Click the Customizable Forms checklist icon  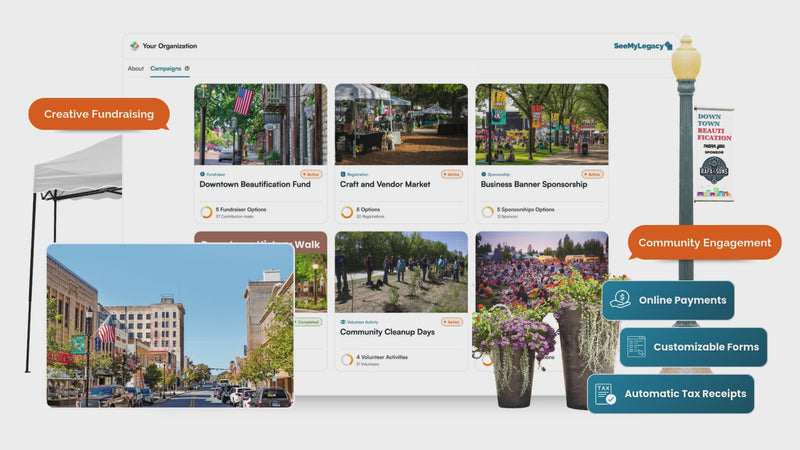click(635, 347)
